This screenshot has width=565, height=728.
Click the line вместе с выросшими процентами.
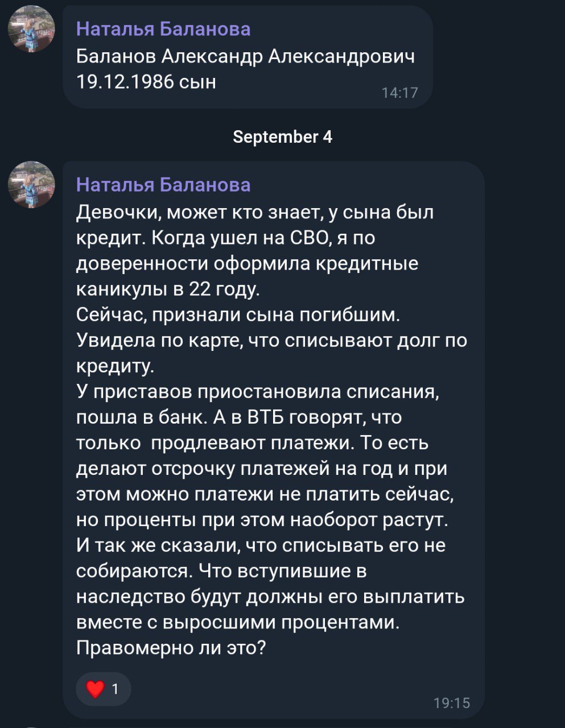(x=238, y=622)
